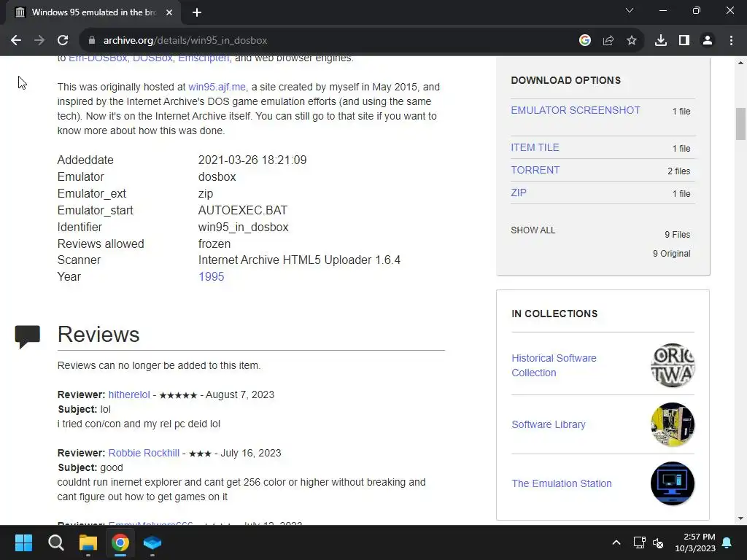
Task: Show hidden system tray icons
Action: [x=616, y=542]
